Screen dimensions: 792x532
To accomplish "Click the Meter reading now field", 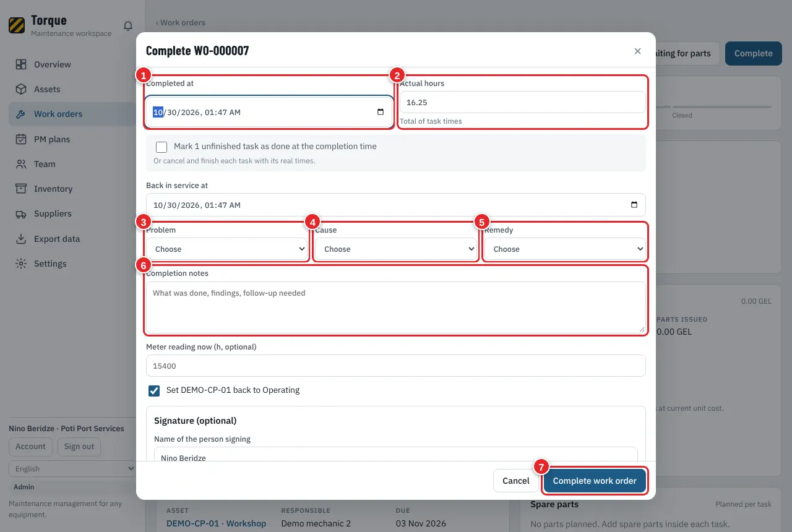I will [396, 366].
